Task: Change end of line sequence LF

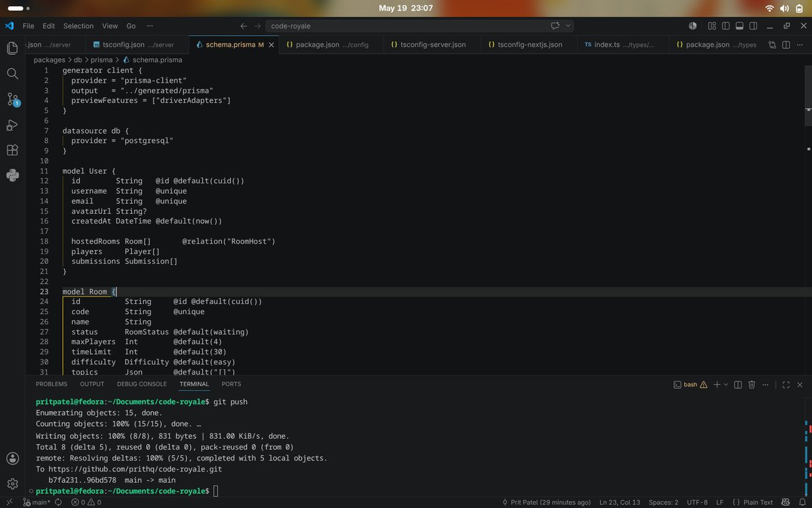Action: [x=720, y=502]
